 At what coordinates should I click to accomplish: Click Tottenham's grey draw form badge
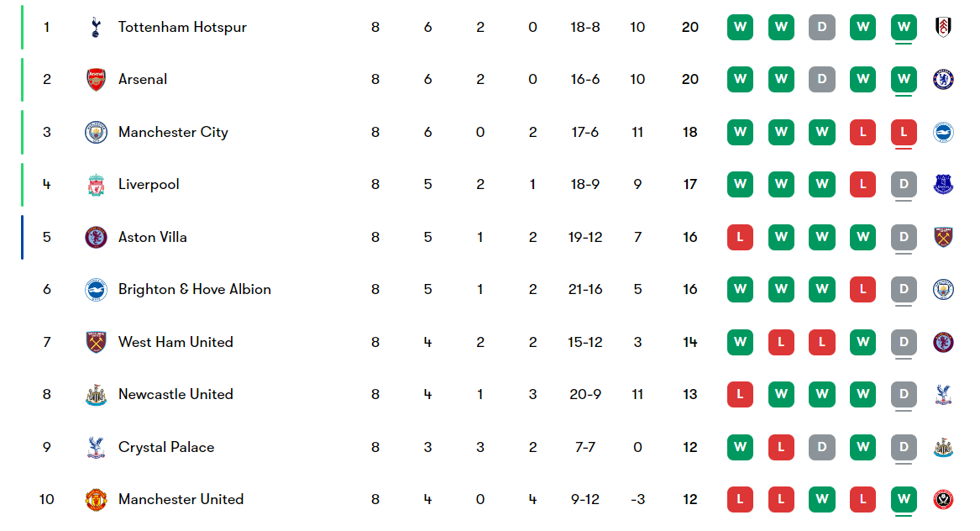822,27
